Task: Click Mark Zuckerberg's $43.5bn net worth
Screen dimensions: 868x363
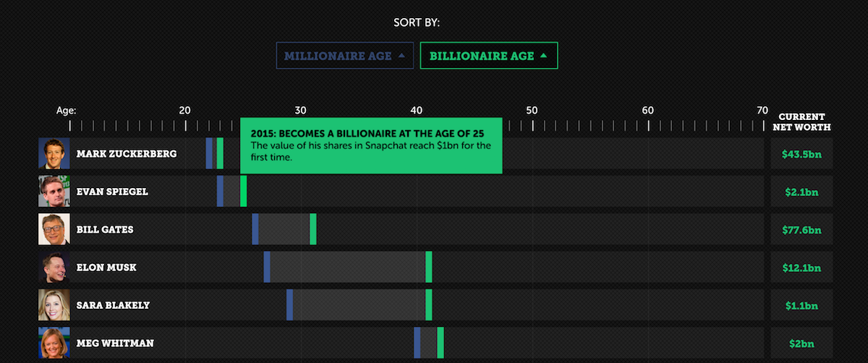Action: click(x=801, y=154)
